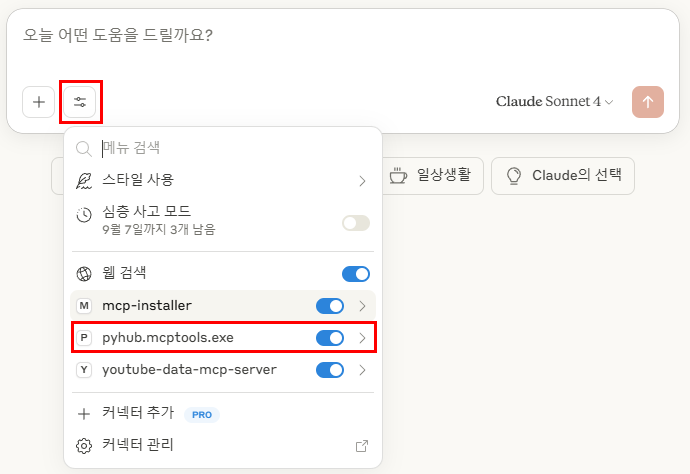Click the lightbulb icon on Claude의 선택
Viewport: 690px width, 474px height.
514,176
